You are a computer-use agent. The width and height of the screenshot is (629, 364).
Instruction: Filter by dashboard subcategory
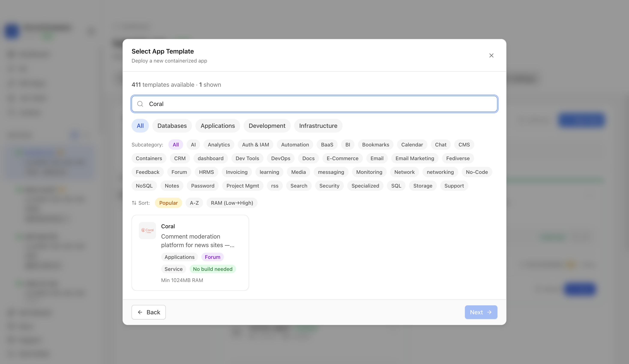211,158
